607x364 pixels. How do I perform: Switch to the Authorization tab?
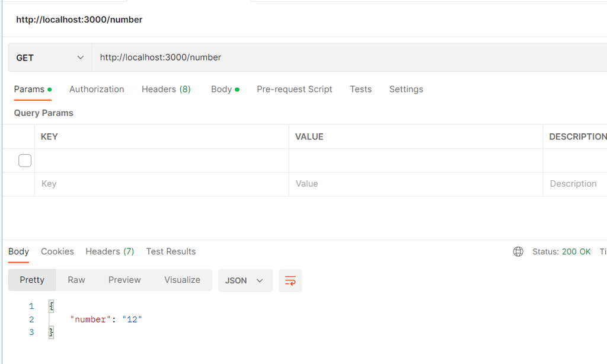(97, 90)
